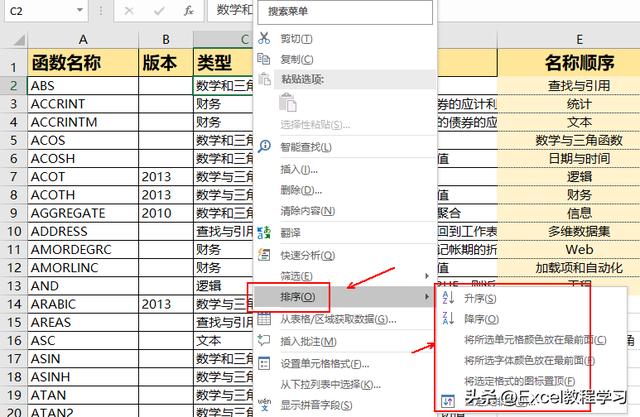Screen dimensions: 640x417
Task: Choose 从下拉列表中选择(K)... entry
Action: 330,384
